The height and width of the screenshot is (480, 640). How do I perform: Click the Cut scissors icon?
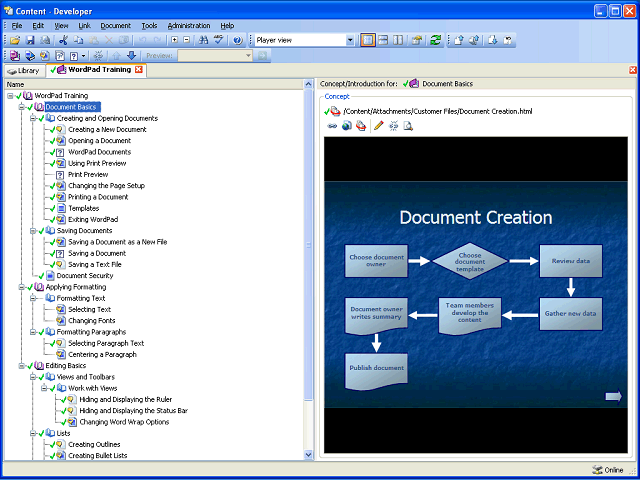[x=63, y=40]
